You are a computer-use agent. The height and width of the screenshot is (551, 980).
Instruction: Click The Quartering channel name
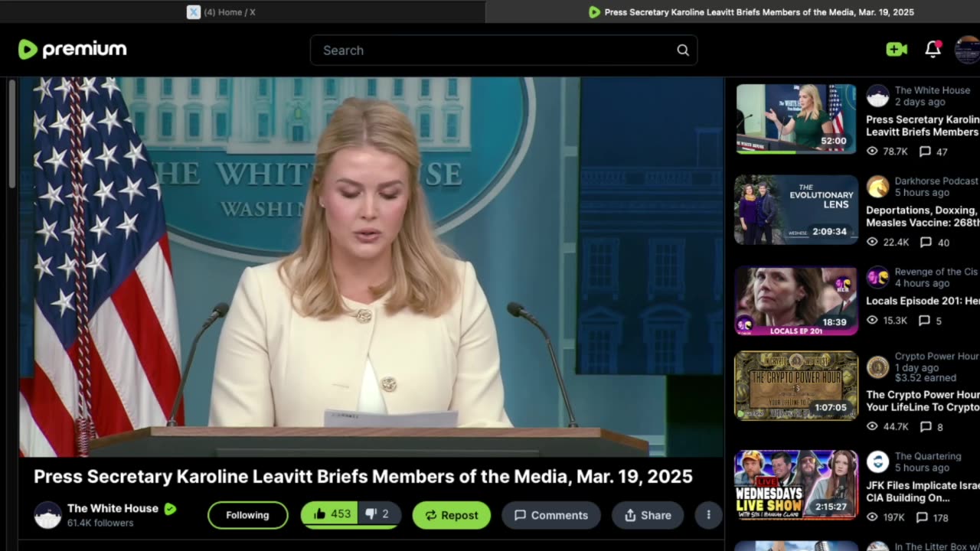pyautogui.click(x=928, y=456)
